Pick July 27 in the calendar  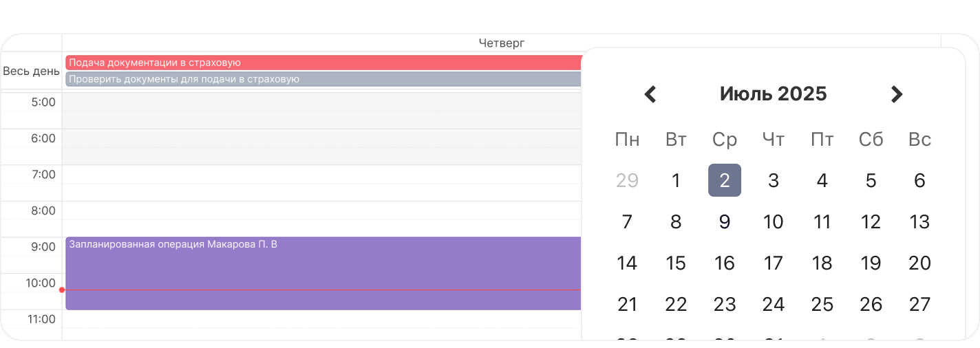click(919, 305)
